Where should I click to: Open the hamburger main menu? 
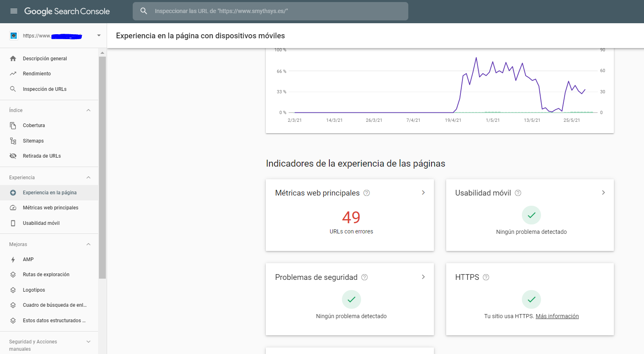[14, 11]
